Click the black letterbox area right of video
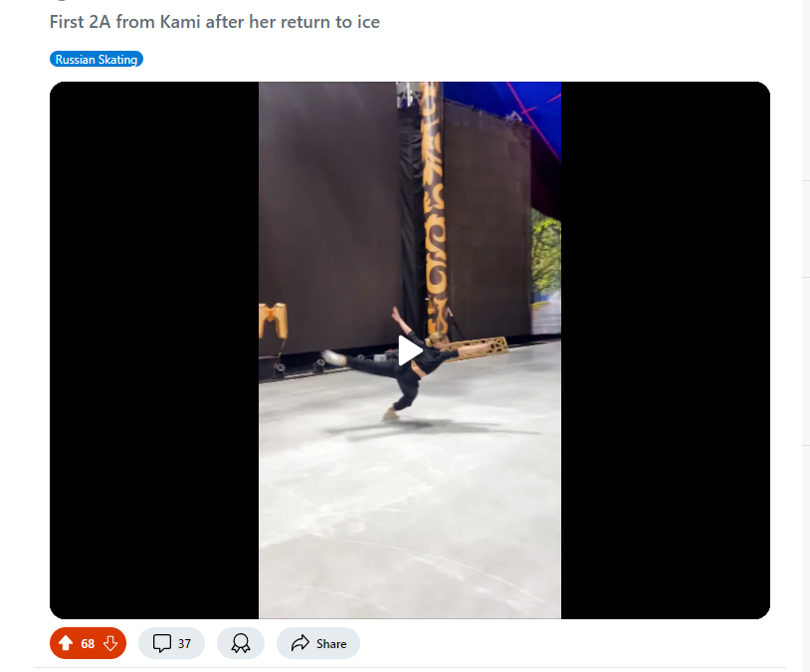The image size is (810, 672). point(666,350)
